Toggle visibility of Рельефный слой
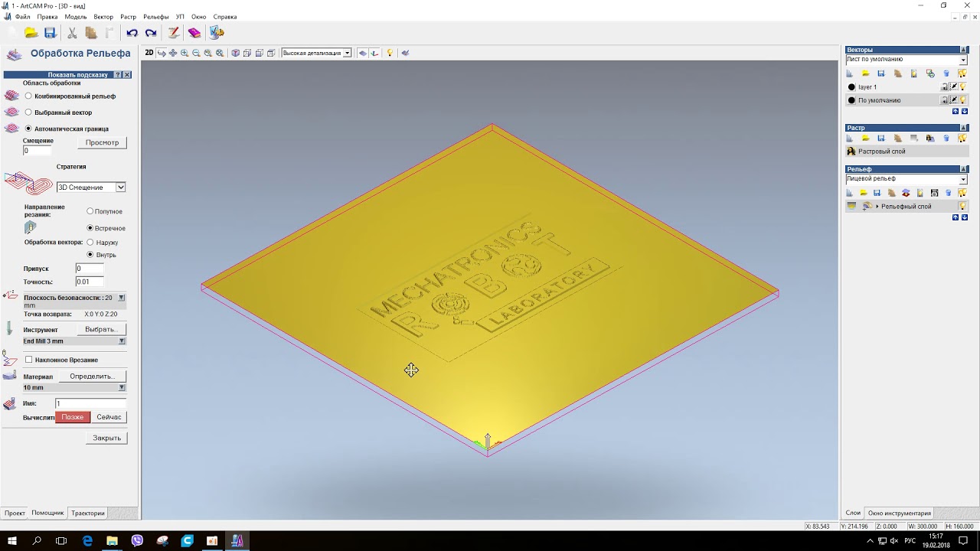 (x=963, y=207)
